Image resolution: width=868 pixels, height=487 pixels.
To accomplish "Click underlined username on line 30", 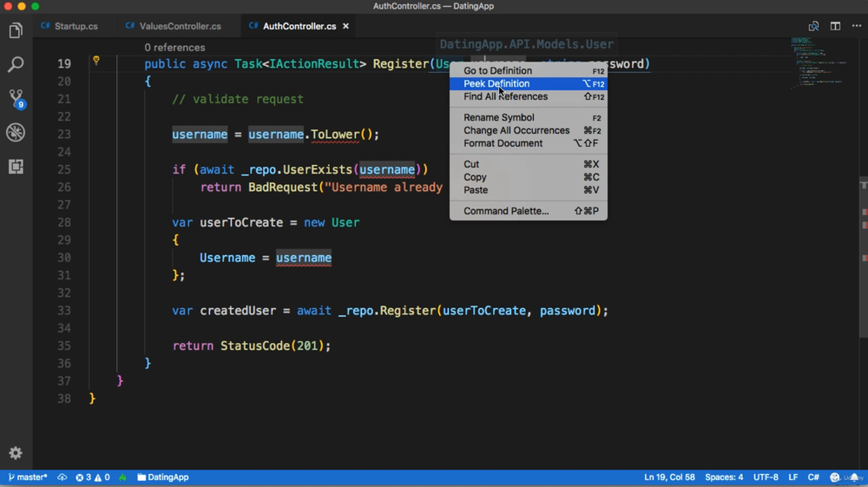I will tap(304, 259).
